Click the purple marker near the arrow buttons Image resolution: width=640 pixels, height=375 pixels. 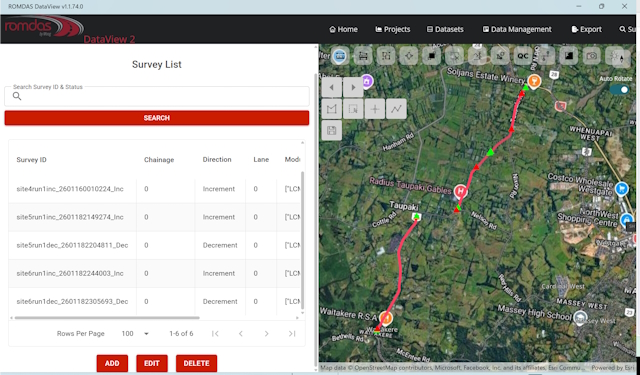pos(367,81)
